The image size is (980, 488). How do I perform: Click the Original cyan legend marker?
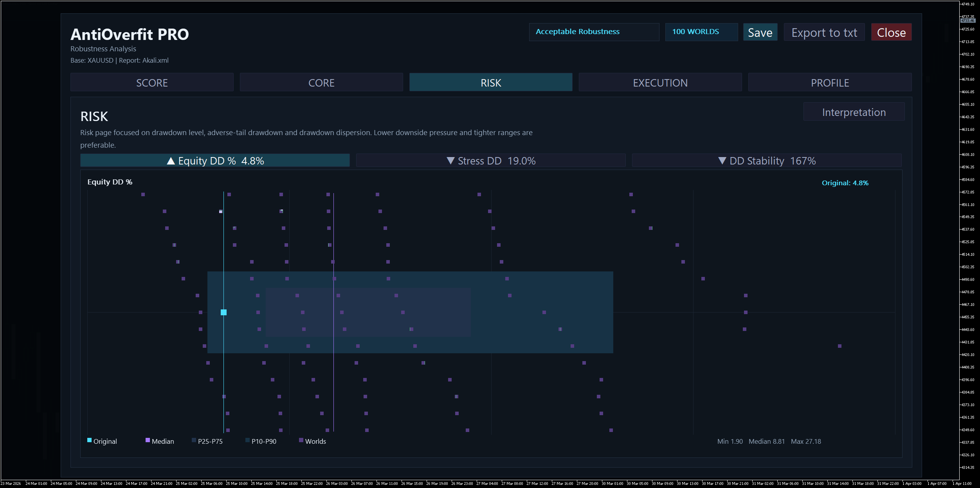coord(89,440)
